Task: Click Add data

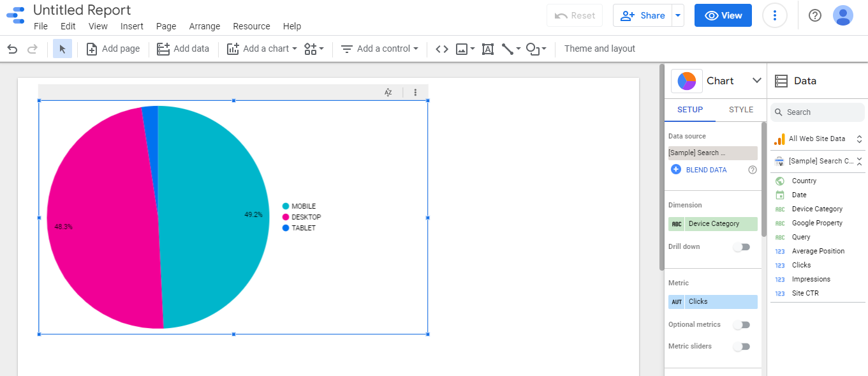Action: pyautogui.click(x=183, y=49)
